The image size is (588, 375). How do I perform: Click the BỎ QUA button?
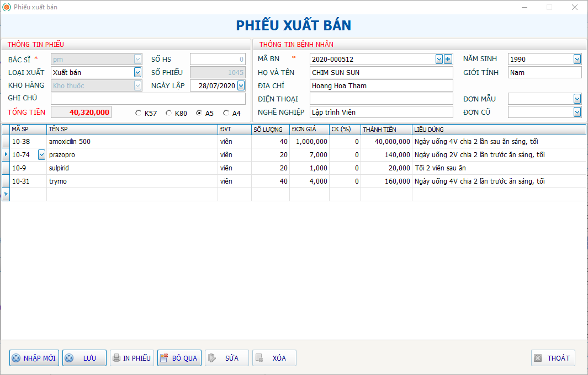179,358
